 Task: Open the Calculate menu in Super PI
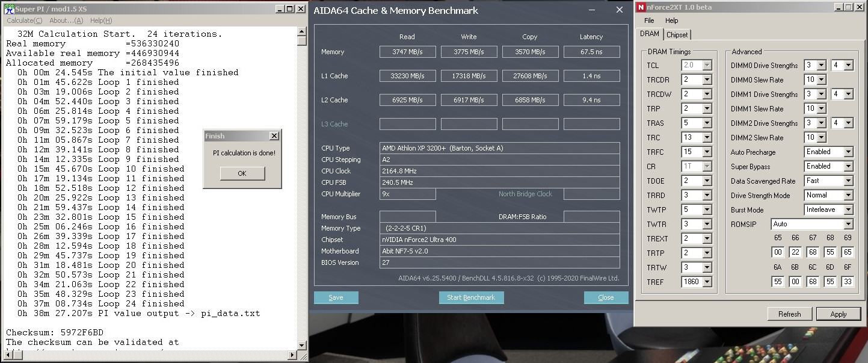(24, 20)
